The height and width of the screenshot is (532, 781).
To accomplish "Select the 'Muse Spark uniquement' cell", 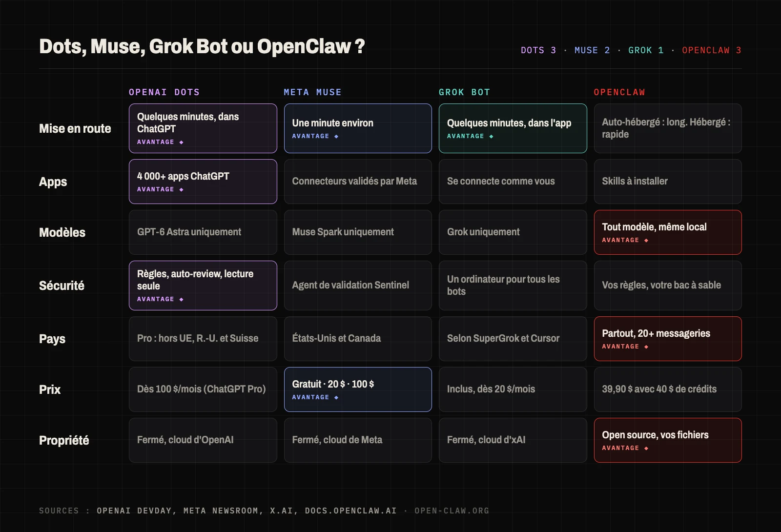I will (x=358, y=232).
